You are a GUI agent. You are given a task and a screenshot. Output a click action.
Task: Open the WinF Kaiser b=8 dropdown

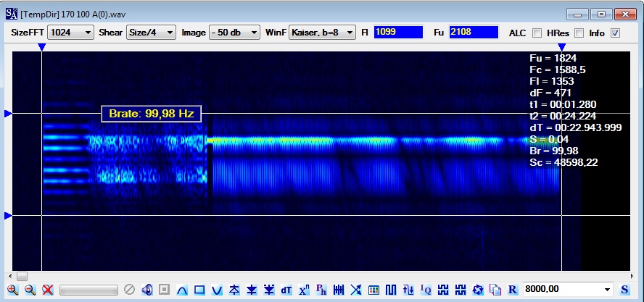coord(323,33)
